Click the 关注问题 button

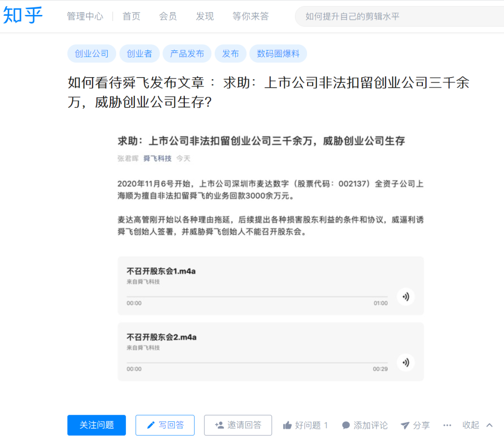coord(97,425)
